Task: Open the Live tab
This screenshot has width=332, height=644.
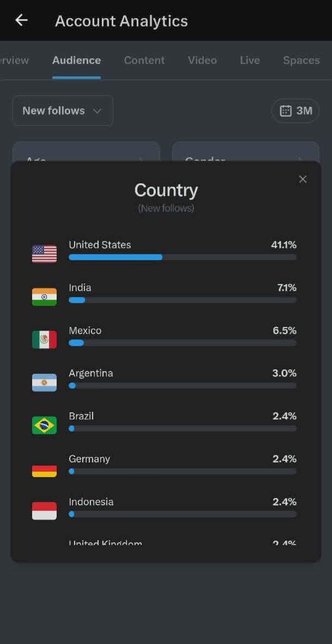Action: (x=250, y=60)
